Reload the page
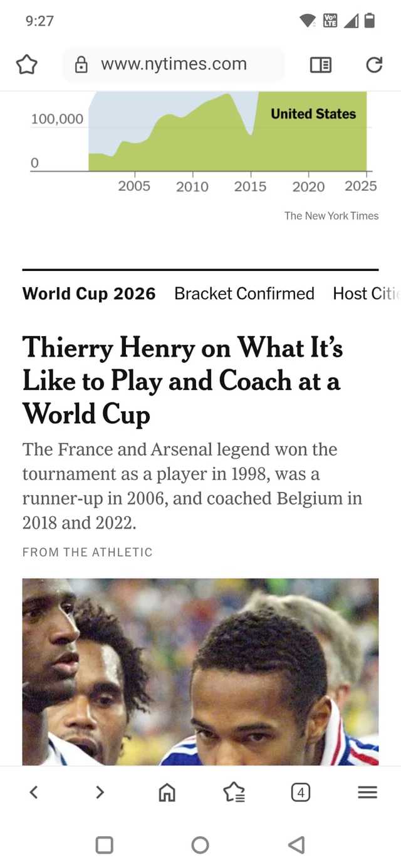This screenshot has height=868, width=401. click(x=374, y=64)
